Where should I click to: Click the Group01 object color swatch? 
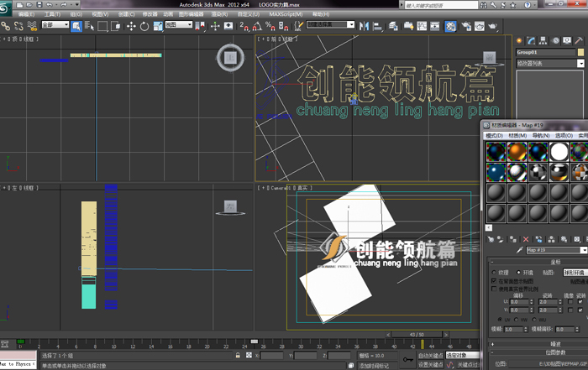[581, 52]
